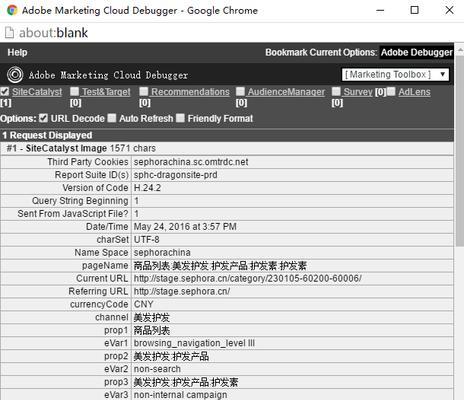Select the 'non-internal campaign' eVar3 value
This screenshot has width=464, height=400.
[x=180, y=395]
